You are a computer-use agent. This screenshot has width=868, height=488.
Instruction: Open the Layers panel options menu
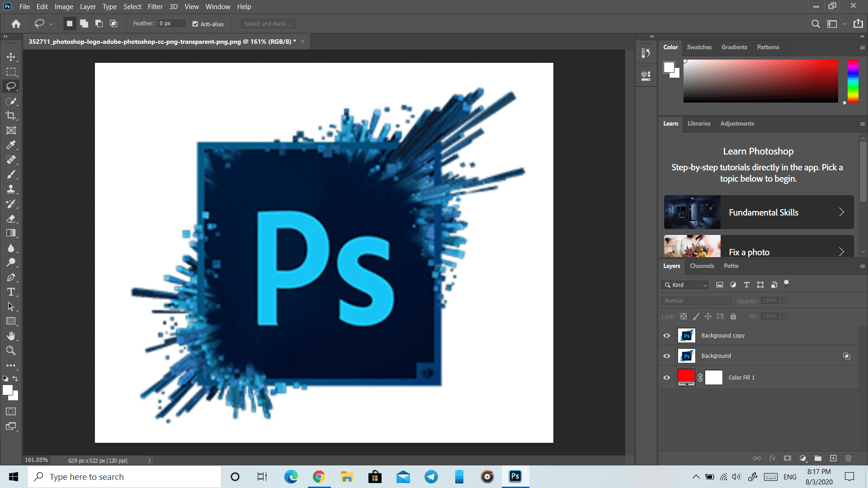coord(862,266)
